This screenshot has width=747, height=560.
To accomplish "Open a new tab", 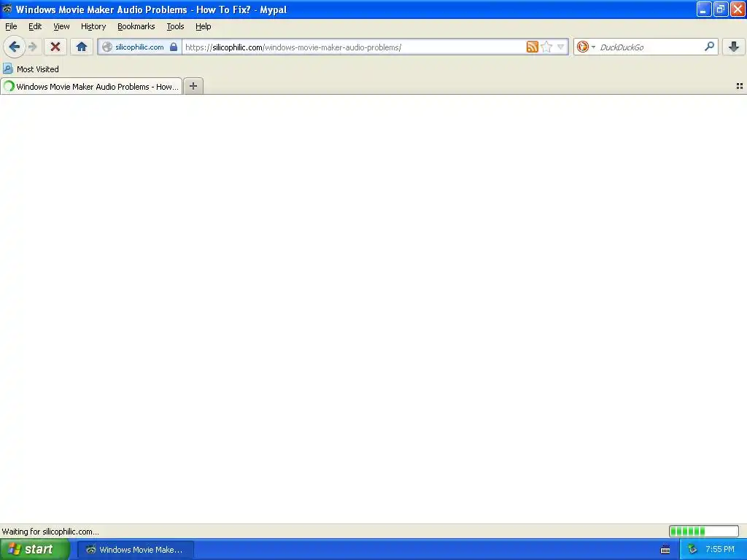I will coord(193,86).
